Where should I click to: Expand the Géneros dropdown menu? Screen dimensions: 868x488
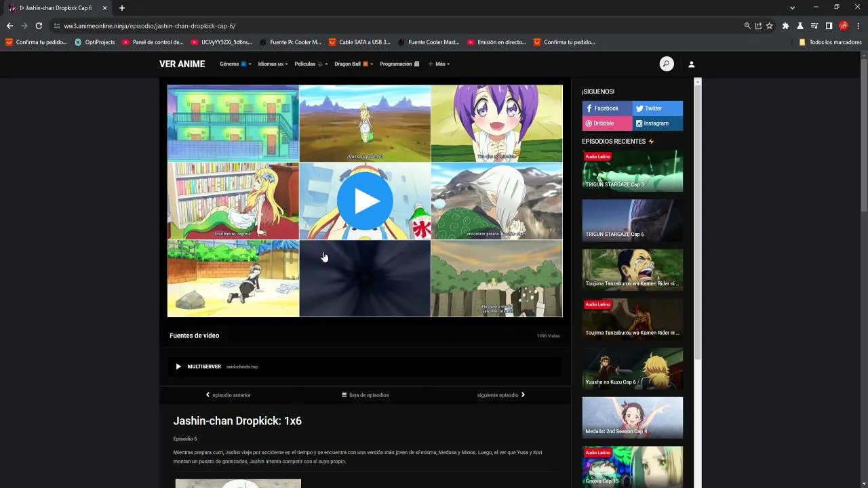(x=235, y=64)
